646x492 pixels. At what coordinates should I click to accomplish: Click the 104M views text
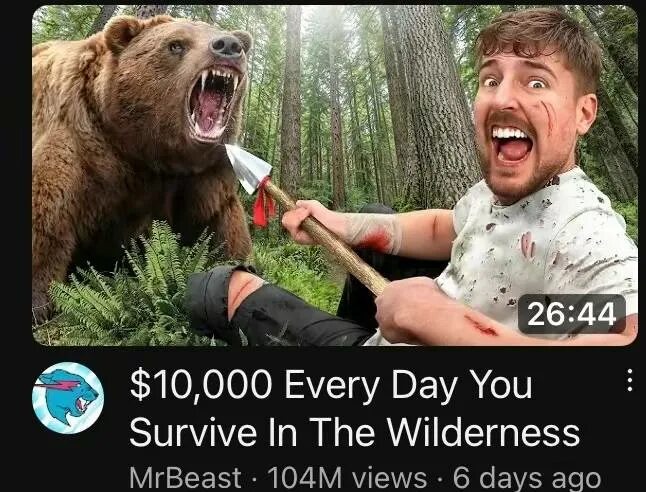tap(347, 478)
